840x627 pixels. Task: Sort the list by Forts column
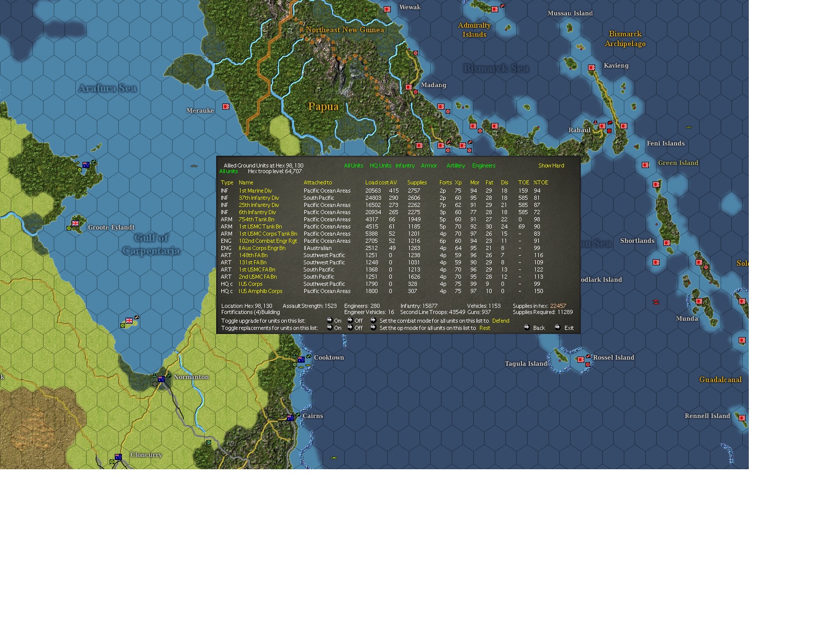(446, 182)
